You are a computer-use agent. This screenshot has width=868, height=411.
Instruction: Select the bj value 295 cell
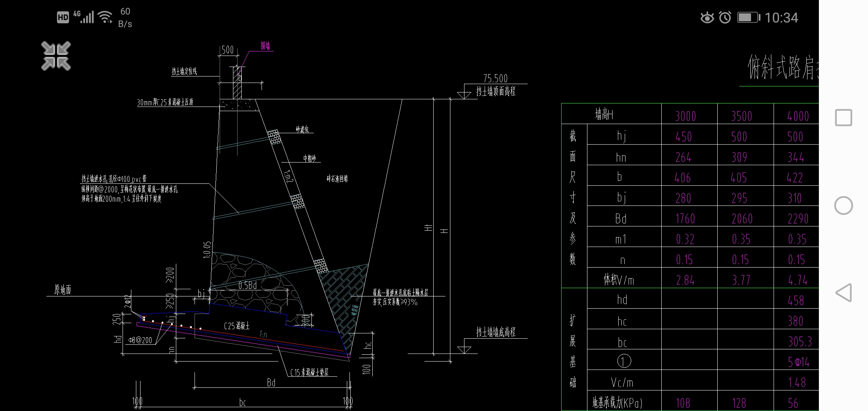[x=745, y=196]
